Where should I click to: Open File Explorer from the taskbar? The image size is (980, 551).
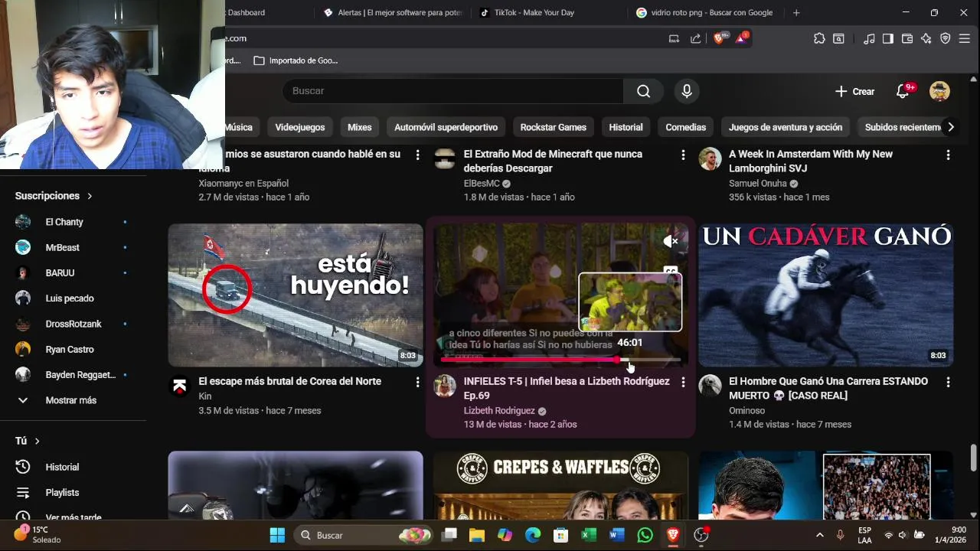coord(477,535)
